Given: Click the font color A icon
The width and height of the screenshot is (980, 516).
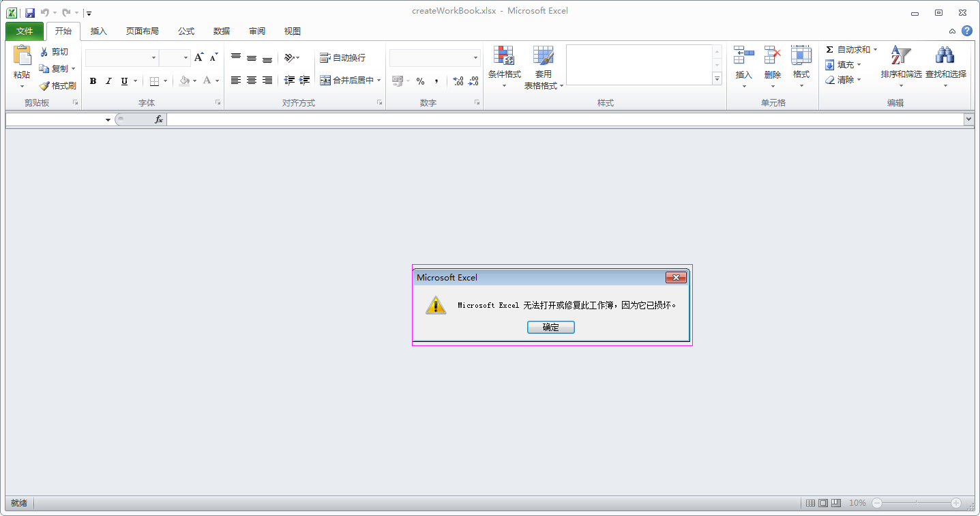Looking at the screenshot, I should (x=207, y=81).
